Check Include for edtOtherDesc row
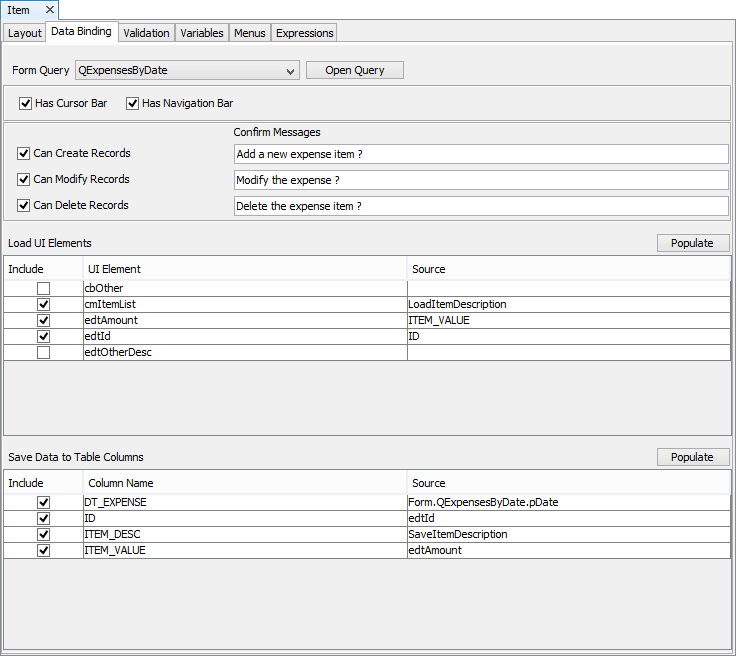Image resolution: width=736 pixels, height=656 pixels. point(43,353)
